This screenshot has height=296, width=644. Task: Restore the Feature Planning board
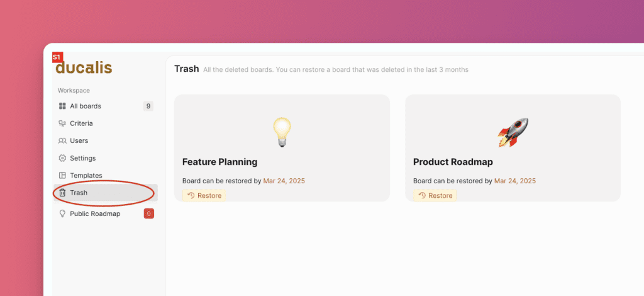pyautogui.click(x=204, y=195)
